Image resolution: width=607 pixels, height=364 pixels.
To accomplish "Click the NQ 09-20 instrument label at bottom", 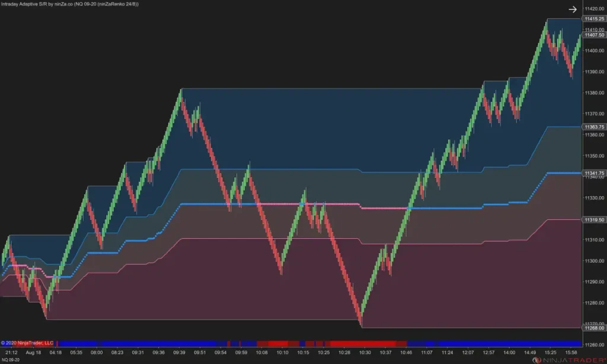I will click(x=11, y=360).
